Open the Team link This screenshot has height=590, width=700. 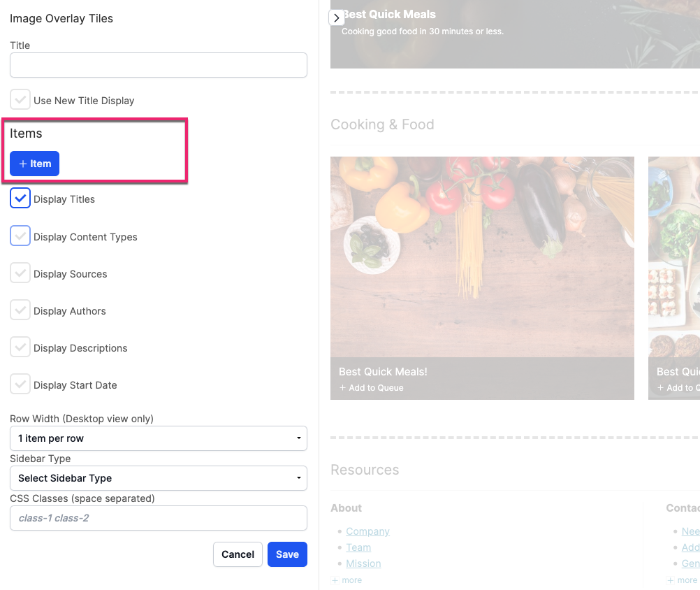click(358, 547)
